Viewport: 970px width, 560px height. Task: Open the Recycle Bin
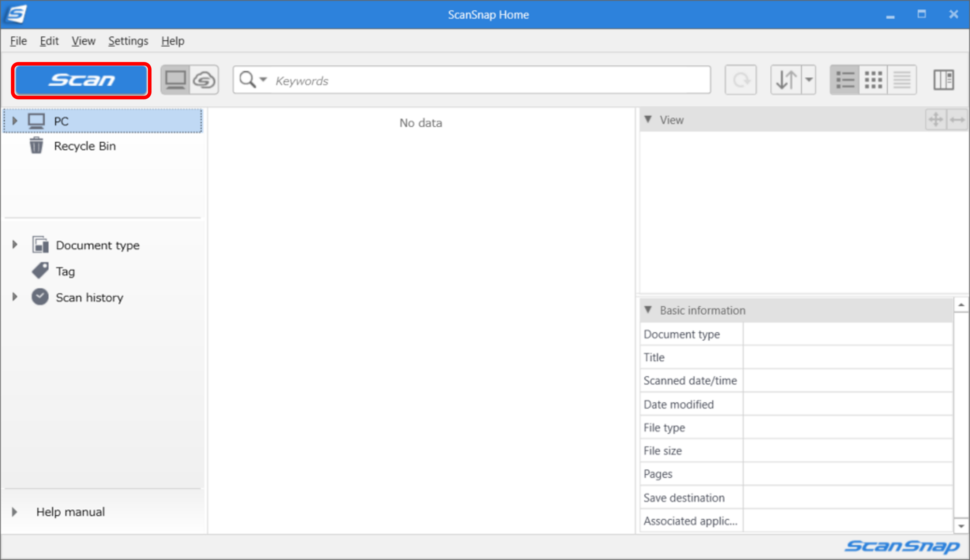85,146
